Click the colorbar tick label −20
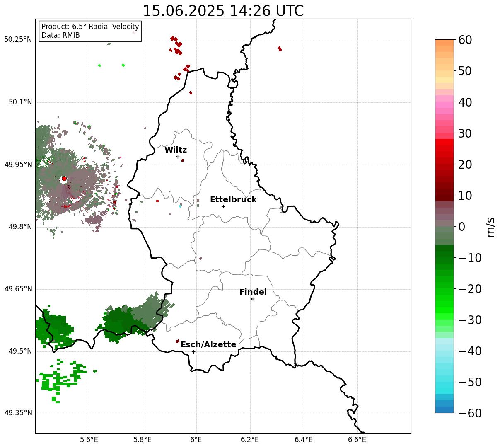Screen dimensions: 500x448 pos(470,289)
